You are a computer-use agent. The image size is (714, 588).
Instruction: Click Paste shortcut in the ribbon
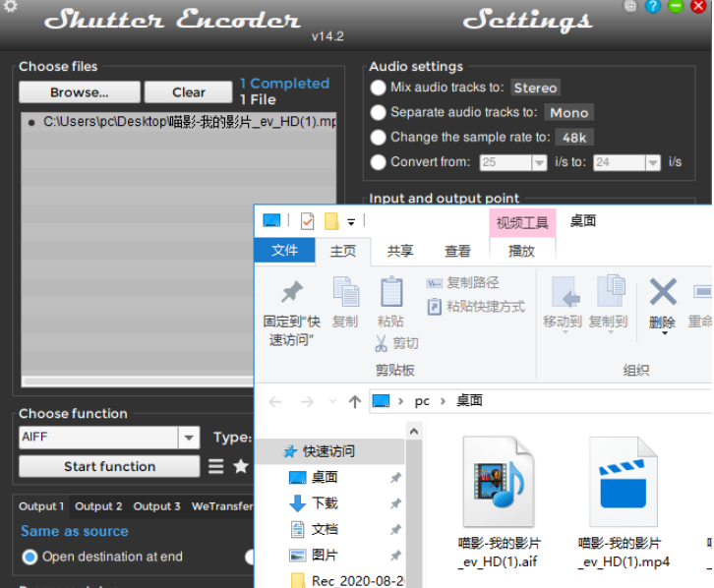click(x=476, y=306)
